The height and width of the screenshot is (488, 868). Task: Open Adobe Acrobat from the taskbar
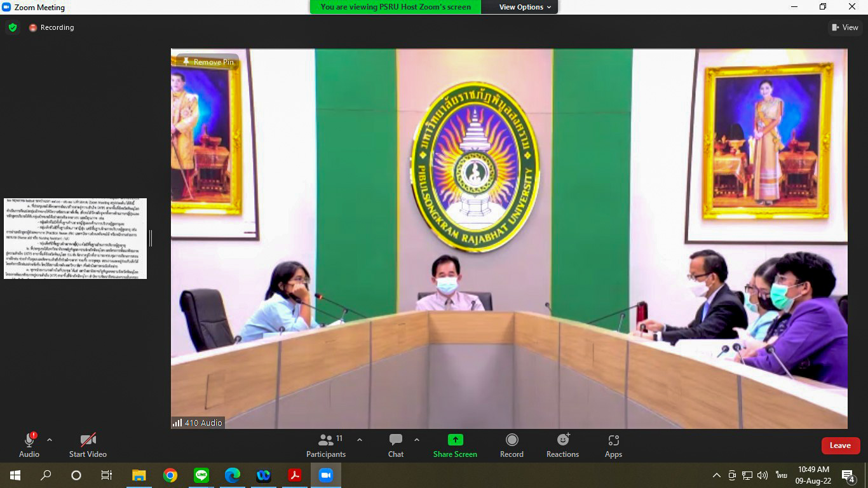(x=294, y=475)
